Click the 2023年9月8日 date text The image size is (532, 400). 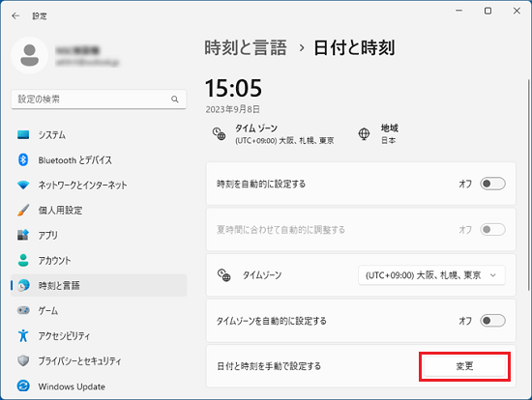[233, 109]
